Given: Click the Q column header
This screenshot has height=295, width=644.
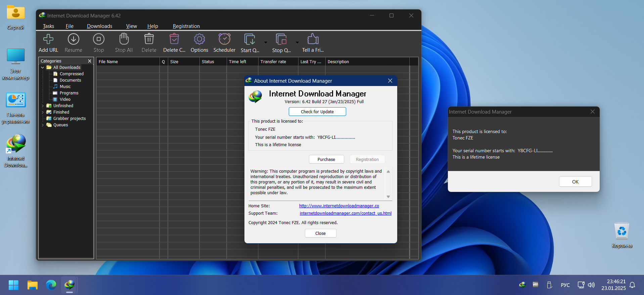Looking at the screenshot, I should (164, 62).
